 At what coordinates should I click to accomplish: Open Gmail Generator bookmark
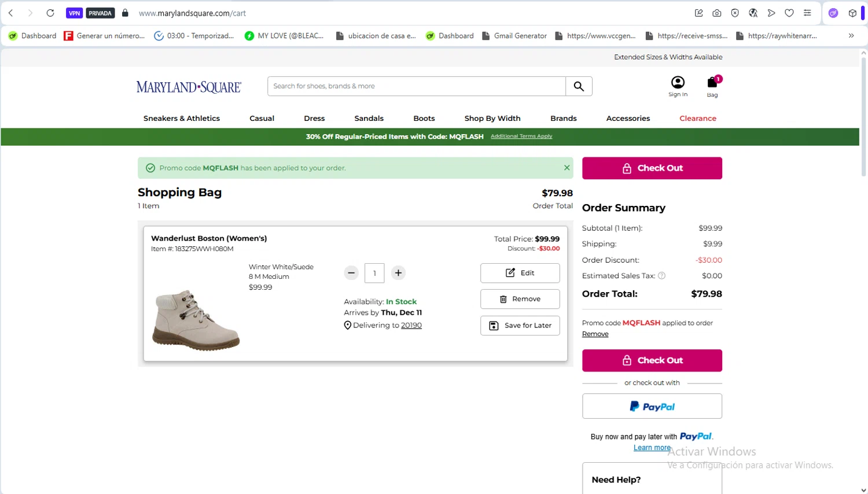tap(514, 36)
